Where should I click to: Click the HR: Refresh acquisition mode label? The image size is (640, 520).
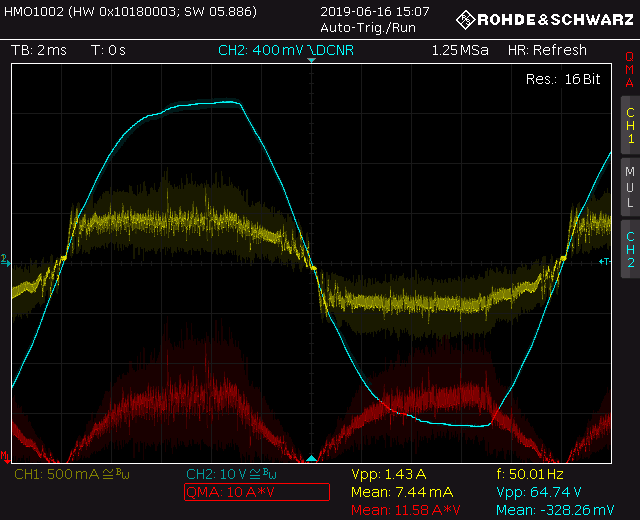coord(547,50)
